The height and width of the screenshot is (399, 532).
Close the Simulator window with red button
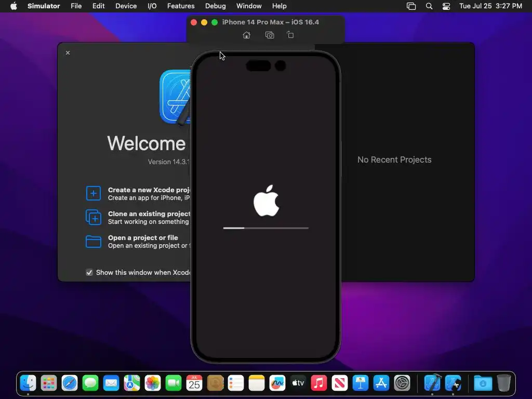pyautogui.click(x=194, y=22)
